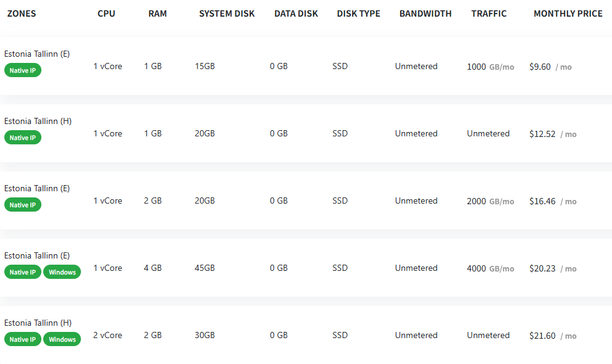Click the TRAFFIC column header
The image size is (612, 364).
pos(488,14)
